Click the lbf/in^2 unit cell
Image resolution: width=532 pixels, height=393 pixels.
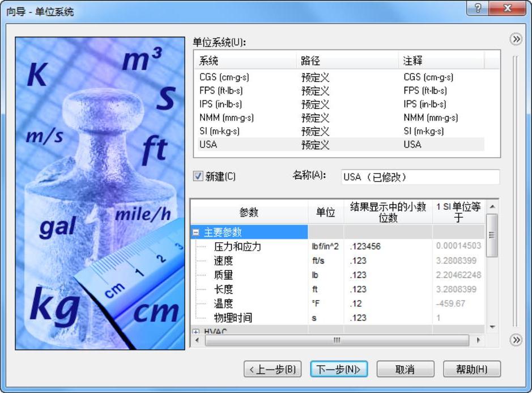tap(326, 246)
